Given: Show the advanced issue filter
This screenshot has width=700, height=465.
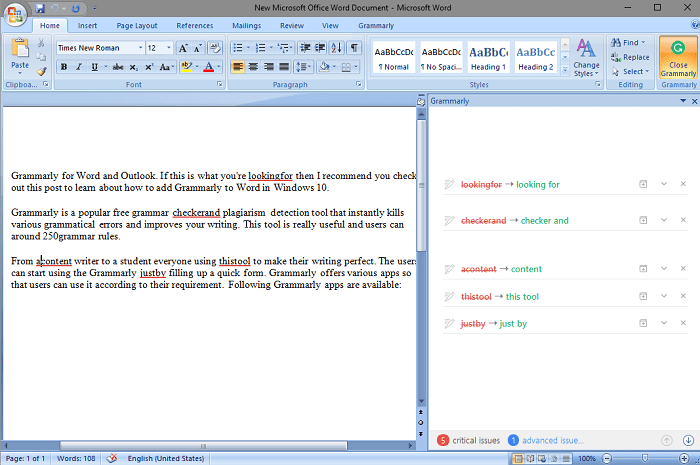Looking at the screenshot, I should pos(546,440).
